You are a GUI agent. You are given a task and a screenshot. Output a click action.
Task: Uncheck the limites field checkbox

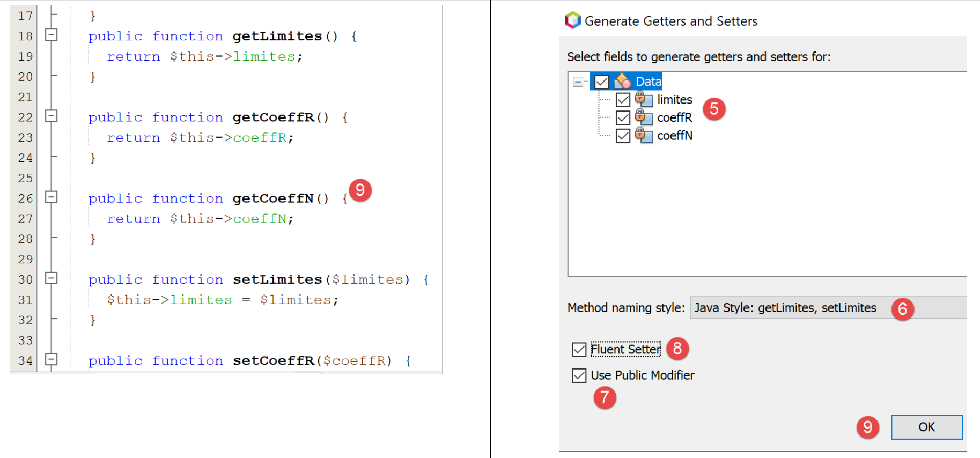(623, 100)
